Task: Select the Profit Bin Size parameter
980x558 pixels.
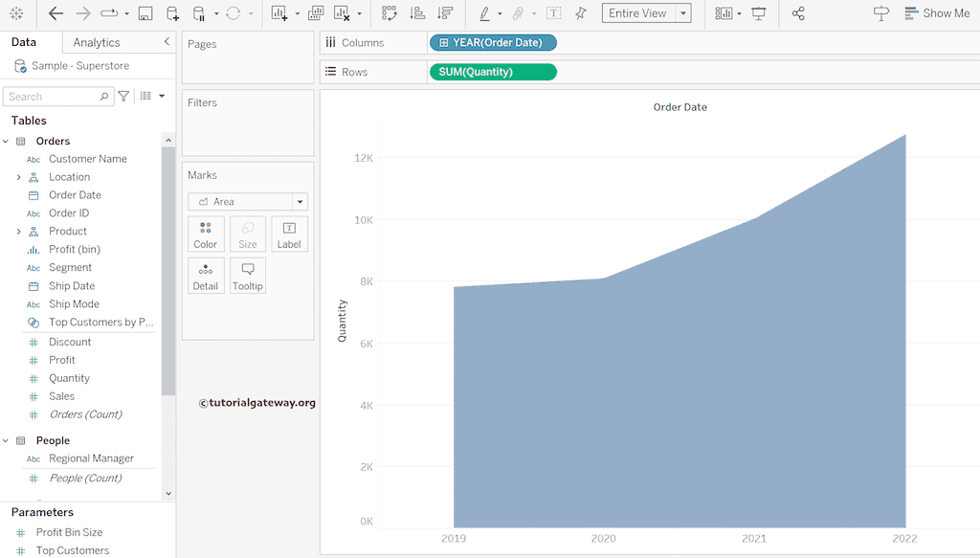Action: click(69, 532)
